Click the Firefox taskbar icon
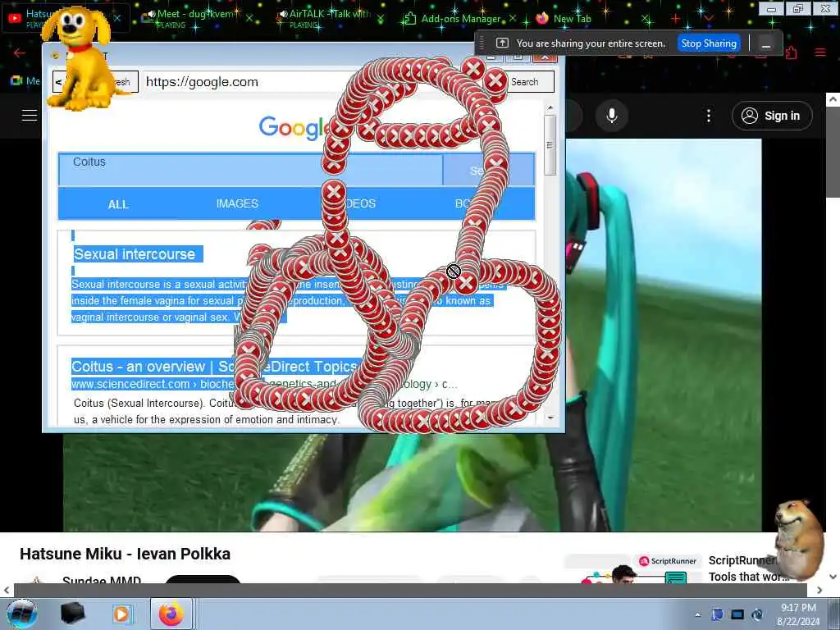Image resolution: width=840 pixels, height=630 pixels. [171, 614]
